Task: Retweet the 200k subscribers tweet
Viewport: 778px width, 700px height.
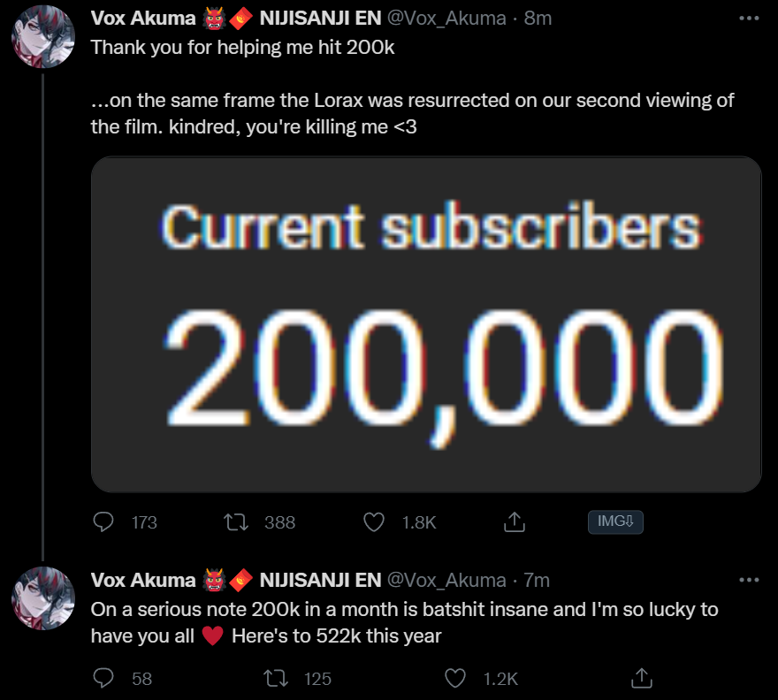Action: [237, 522]
